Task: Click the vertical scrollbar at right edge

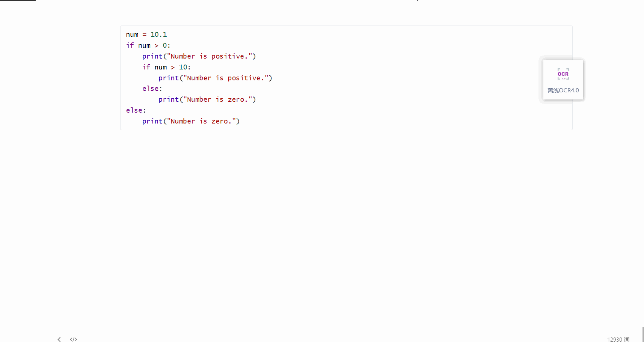Action: [x=643, y=334]
